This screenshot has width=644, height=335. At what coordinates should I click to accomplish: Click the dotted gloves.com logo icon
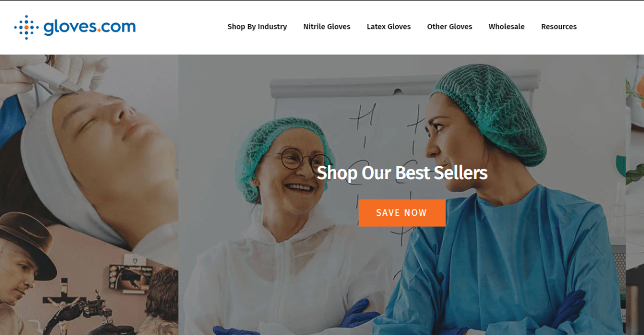[27, 27]
